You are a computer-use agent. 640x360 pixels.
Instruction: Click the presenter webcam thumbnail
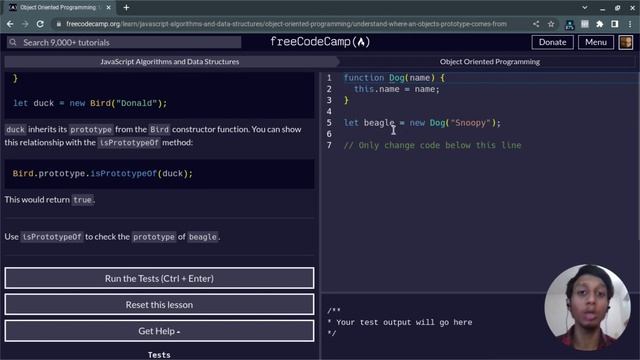587,307
